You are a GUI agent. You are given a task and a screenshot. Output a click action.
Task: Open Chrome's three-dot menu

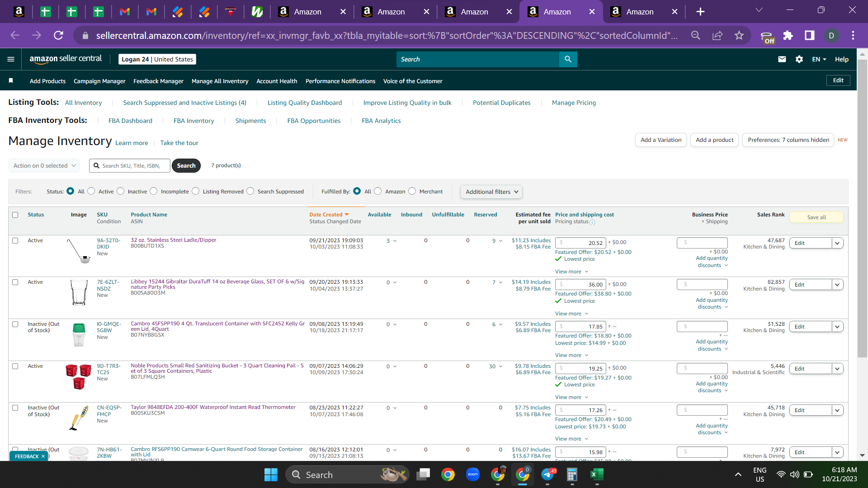pyautogui.click(x=853, y=35)
